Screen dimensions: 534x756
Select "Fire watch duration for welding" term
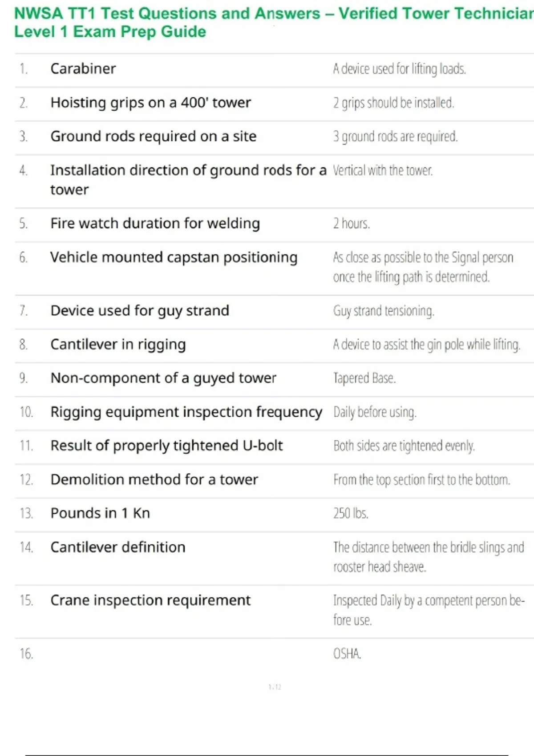155,223
